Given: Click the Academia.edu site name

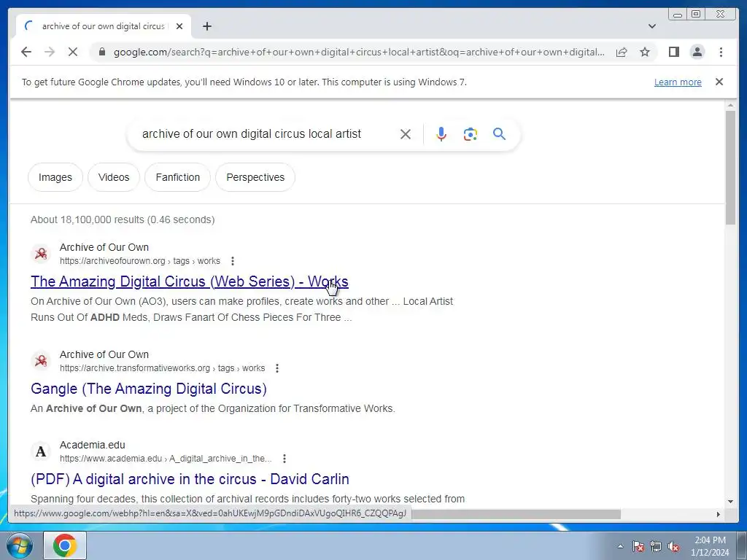Looking at the screenshot, I should tap(93, 445).
